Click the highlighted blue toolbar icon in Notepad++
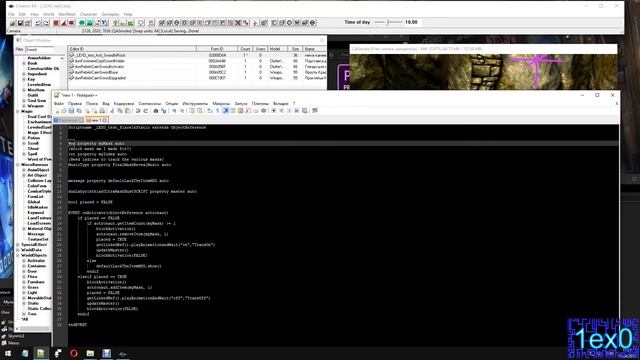This screenshot has width=640, height=360. pos(225,111)
